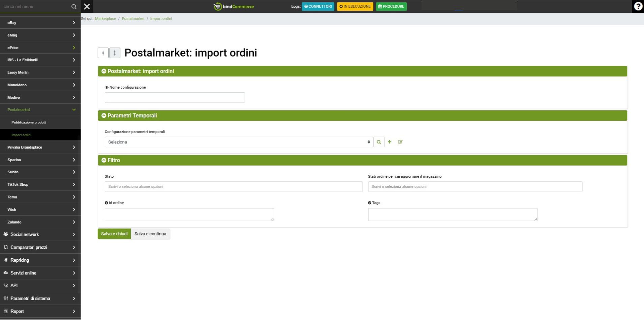Screen dimensions: 644x320
Task: Edit temporal configuration with pencil icon
Action: pos(400,142)
